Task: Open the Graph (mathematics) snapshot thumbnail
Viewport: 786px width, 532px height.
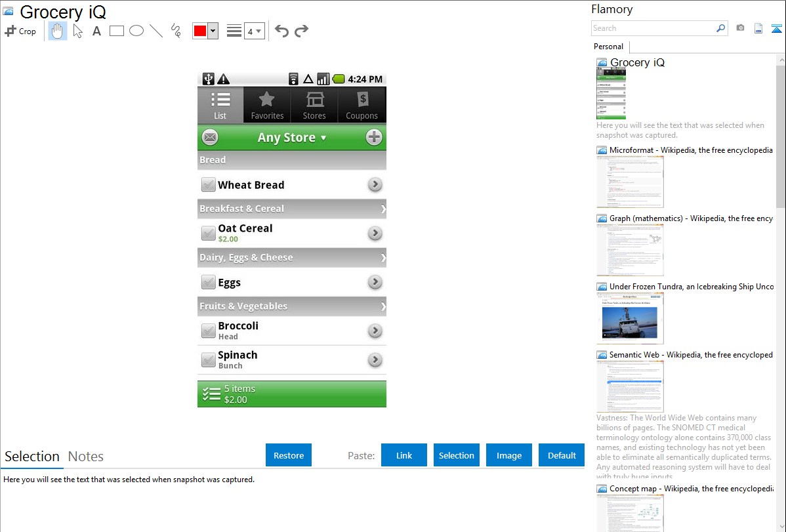Action: 630,250
